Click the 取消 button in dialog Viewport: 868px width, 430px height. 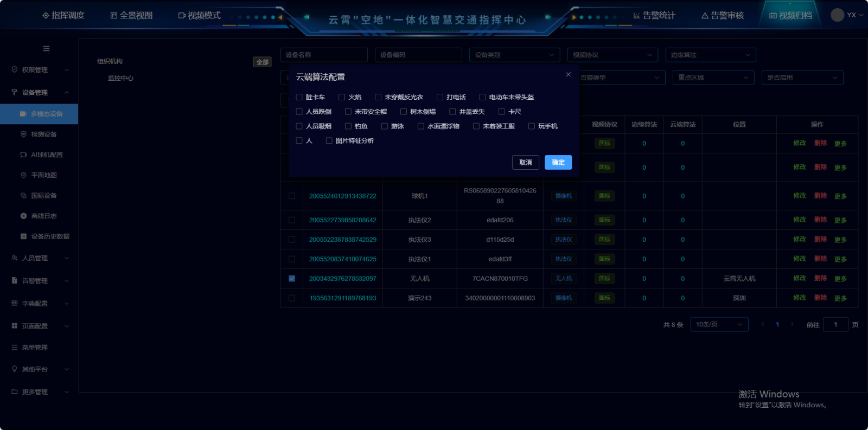click(x=525, y=162)
